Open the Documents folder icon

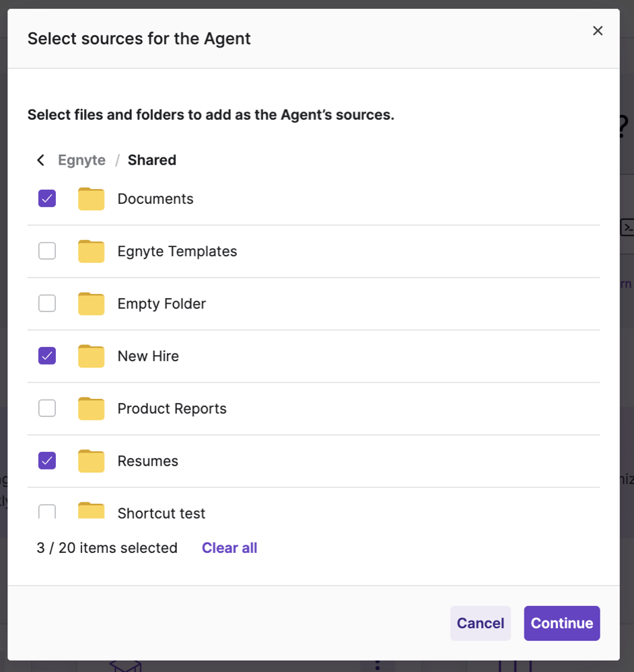[x=91, y=198]
